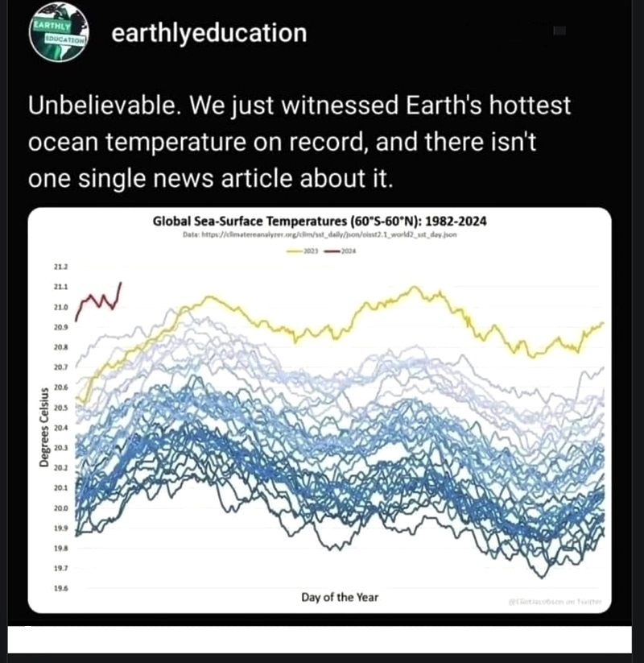Click the chart title Global Sea-Surface Temperatures

tap(322, 220)
